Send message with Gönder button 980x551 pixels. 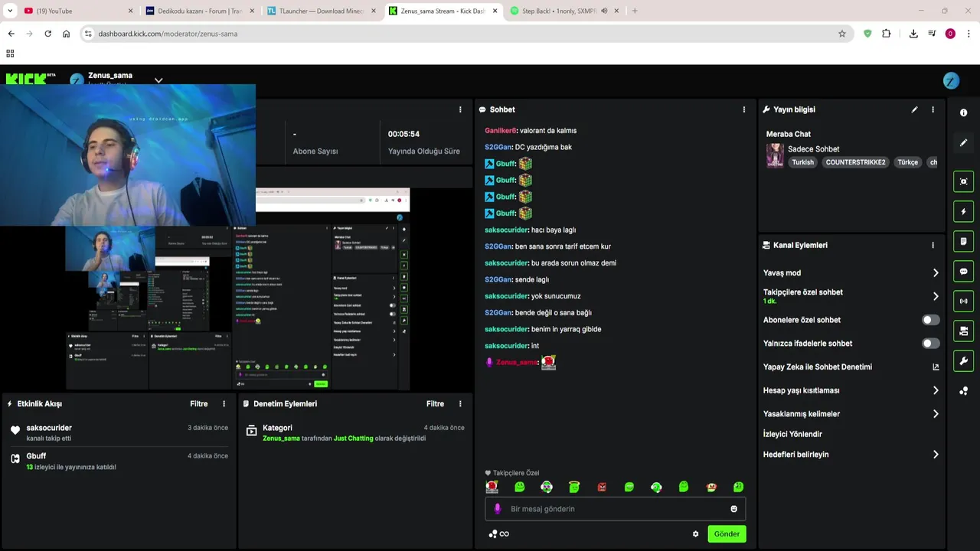click(727, 534)
